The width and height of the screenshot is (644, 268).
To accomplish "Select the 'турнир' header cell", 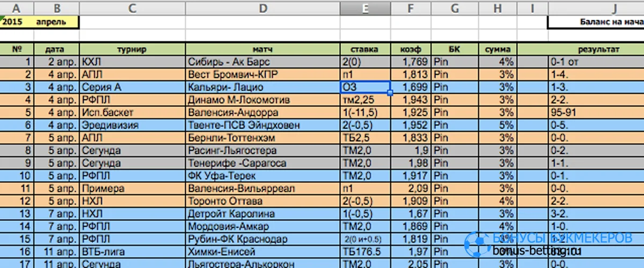I will point(132,49).
